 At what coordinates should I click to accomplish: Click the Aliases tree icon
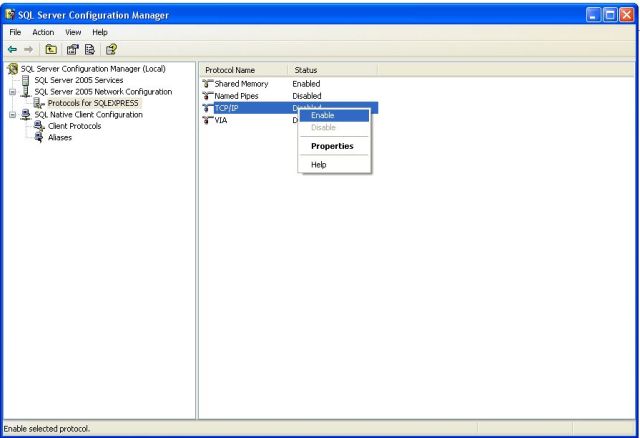(39, 137)
